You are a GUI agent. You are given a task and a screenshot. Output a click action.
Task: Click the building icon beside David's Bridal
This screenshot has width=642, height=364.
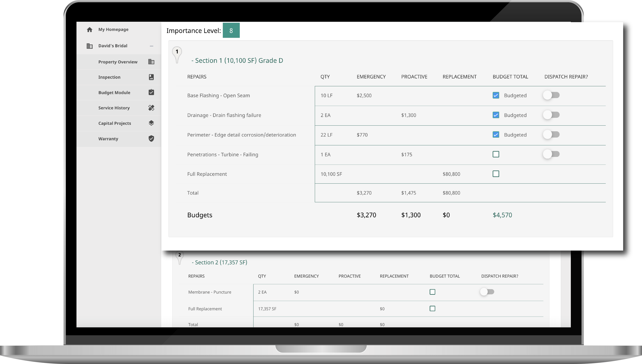coord(90,46)
